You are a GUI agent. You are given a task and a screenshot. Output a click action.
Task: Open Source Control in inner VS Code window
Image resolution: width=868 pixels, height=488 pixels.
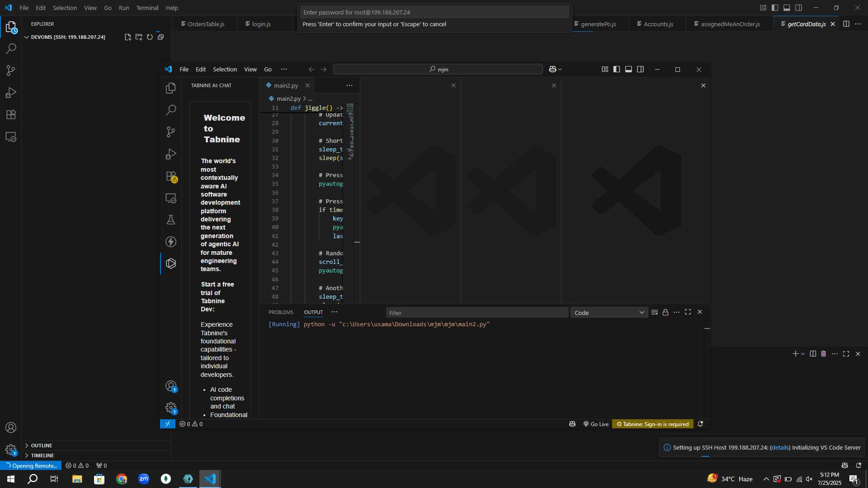click(x=171, y=132)
